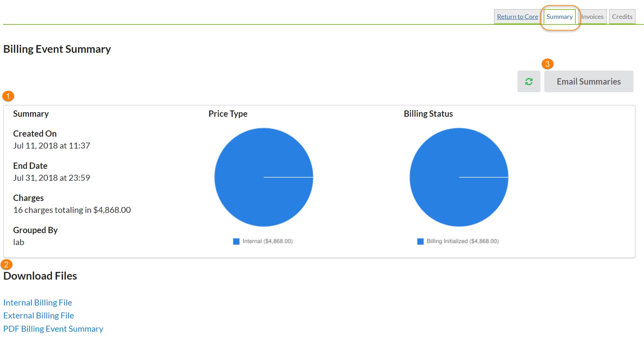Download the Internal Billing File
The height and width of the screenshot is (360, 644).
[38, 303]
